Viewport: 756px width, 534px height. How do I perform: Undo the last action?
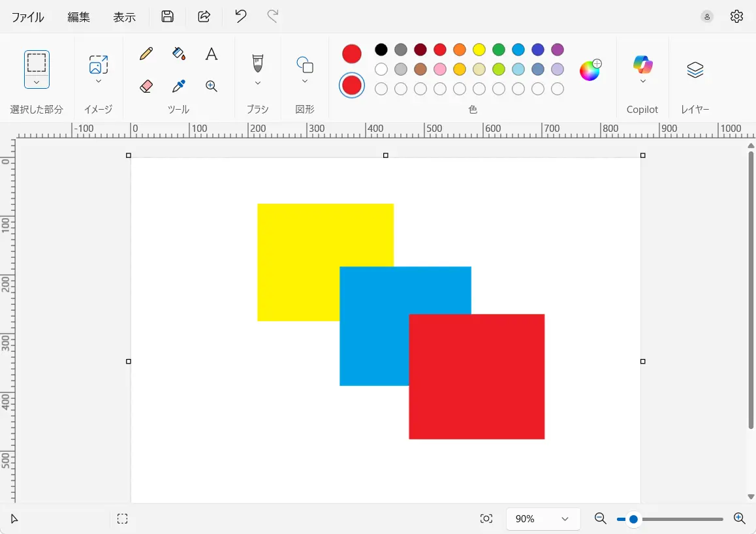point(241,16)
